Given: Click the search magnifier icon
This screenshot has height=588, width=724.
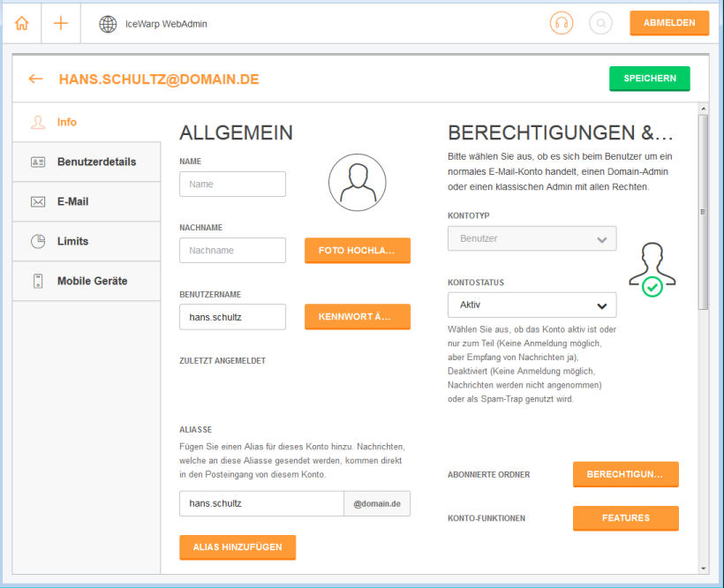Looking at the screenshot, I should click(x=600, y=24).
